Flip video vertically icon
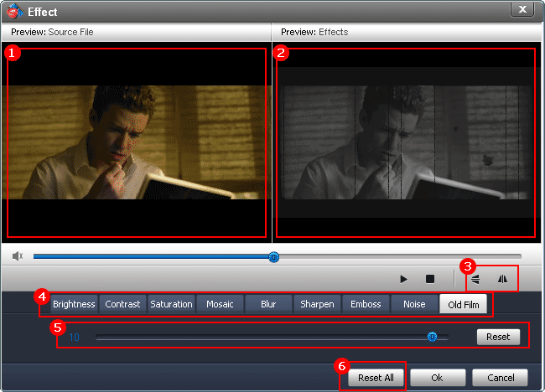545x392 pixels. [x=476, y=279]
